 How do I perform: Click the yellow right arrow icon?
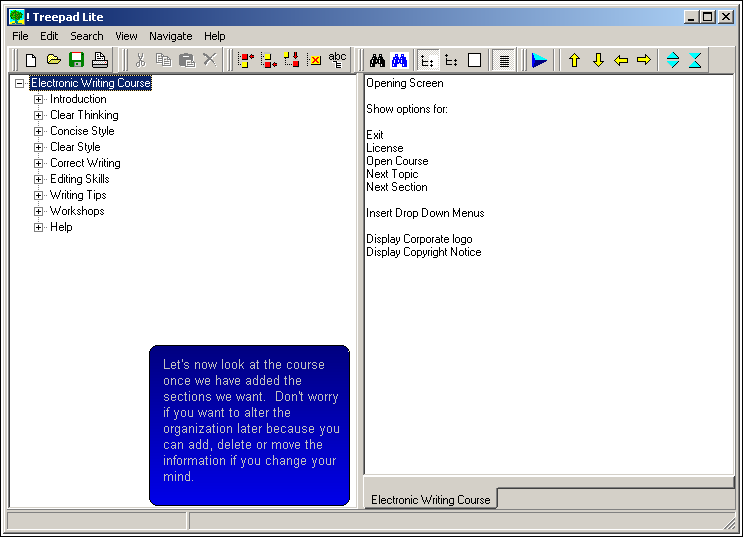tap(643, 60)
